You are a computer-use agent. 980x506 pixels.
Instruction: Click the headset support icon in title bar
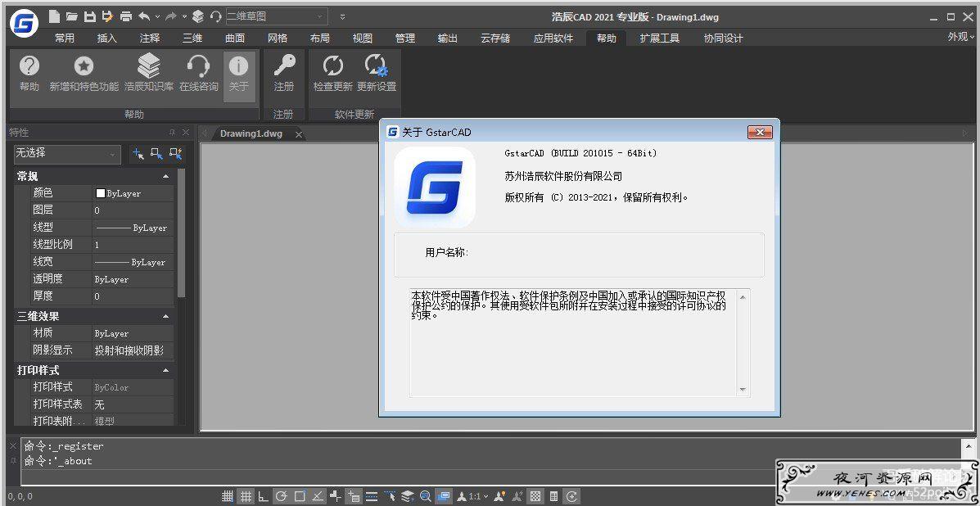[x=215, y=16]
